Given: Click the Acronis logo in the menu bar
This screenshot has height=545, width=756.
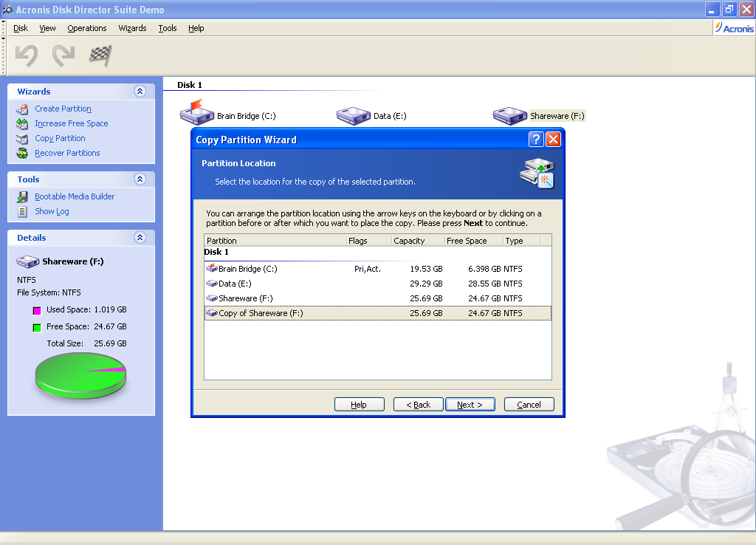Looking at the screenshot, I should 734,28.
